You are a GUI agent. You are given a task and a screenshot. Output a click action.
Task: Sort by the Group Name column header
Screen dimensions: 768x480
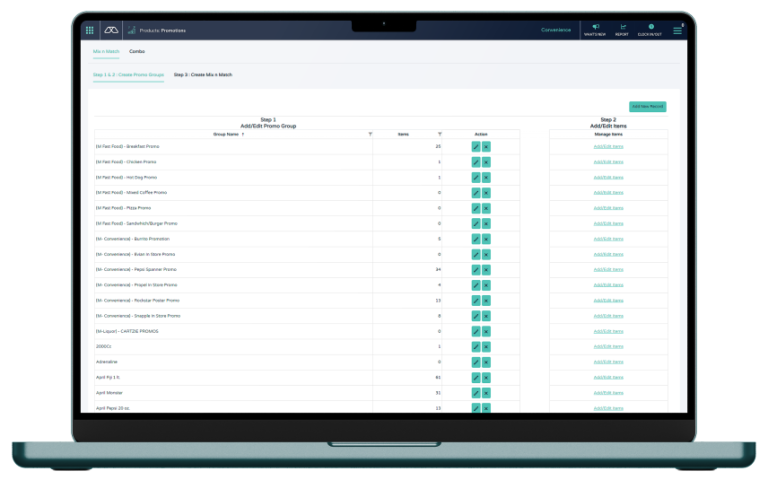[x=226, y=133]
